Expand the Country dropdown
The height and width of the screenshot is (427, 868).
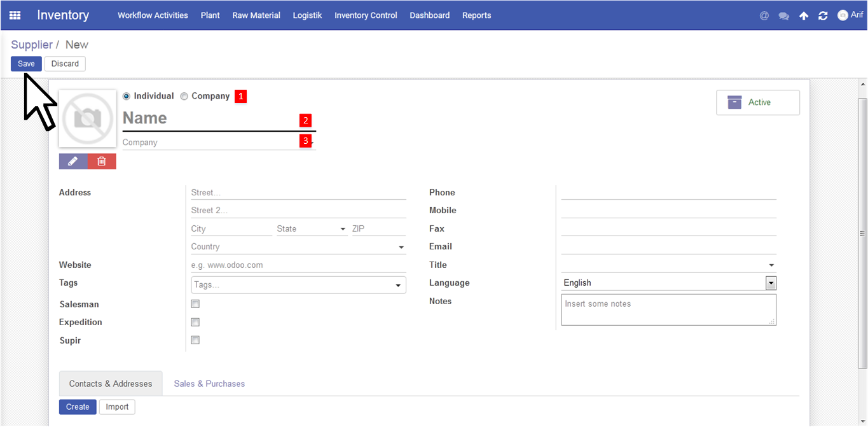point(401,247)
